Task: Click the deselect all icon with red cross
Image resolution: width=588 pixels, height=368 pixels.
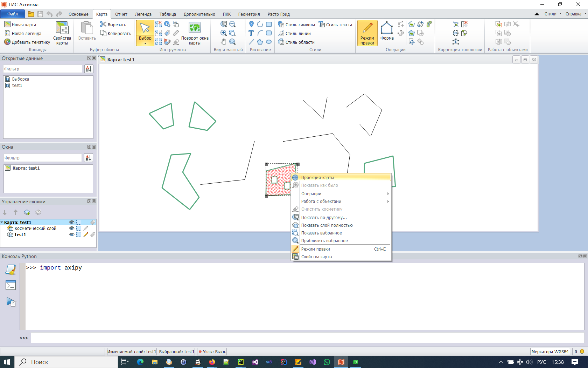Action: point(159,24)
